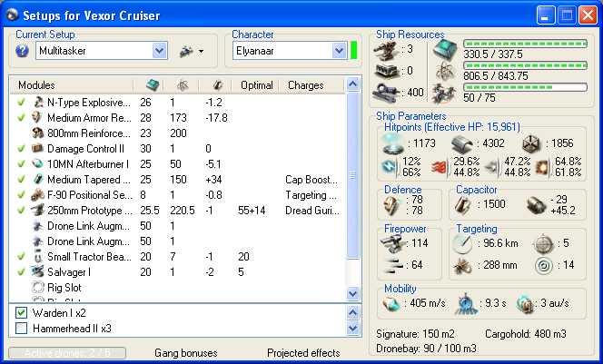Click the Charges column header

tap(311, 85)
